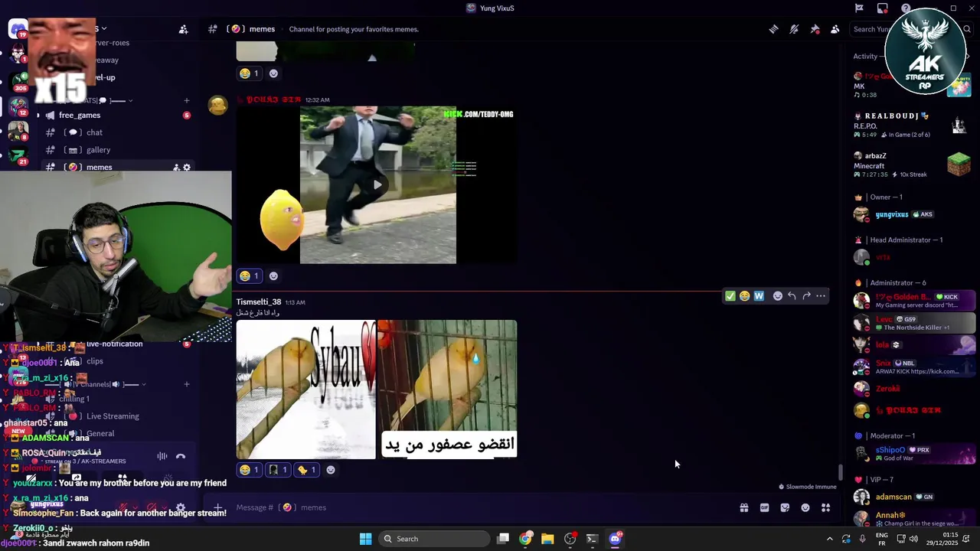Open user settings gear in user panel
Screen dimensions: 980x551
tap(181, 507)
